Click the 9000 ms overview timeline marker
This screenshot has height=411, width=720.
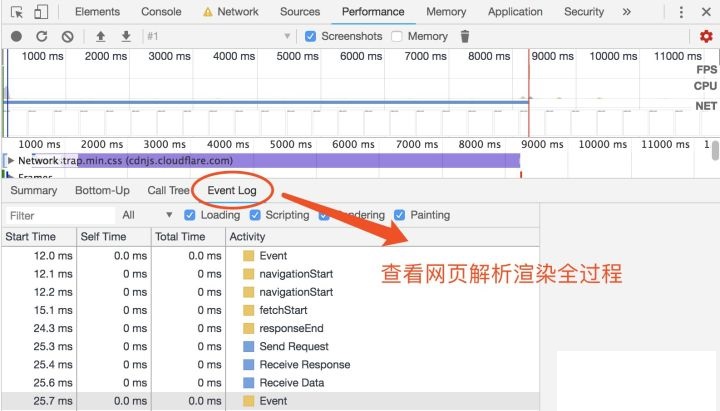552,56
